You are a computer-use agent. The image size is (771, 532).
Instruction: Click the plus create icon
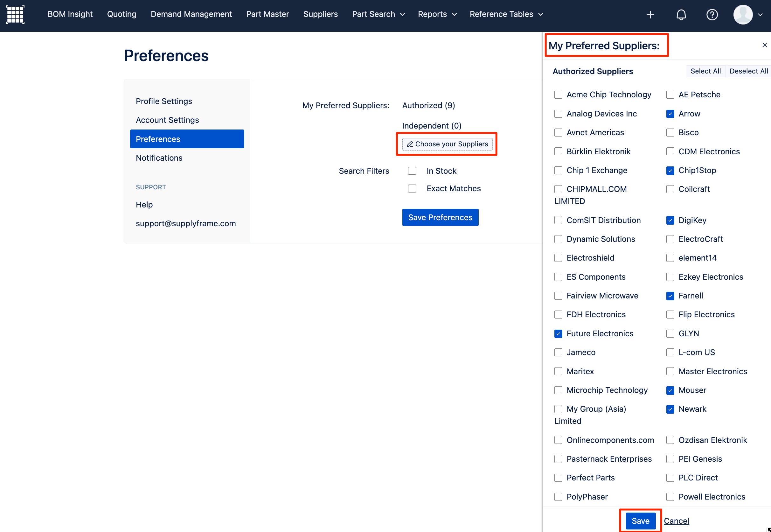pyautogui.click(x=650, y=15)
